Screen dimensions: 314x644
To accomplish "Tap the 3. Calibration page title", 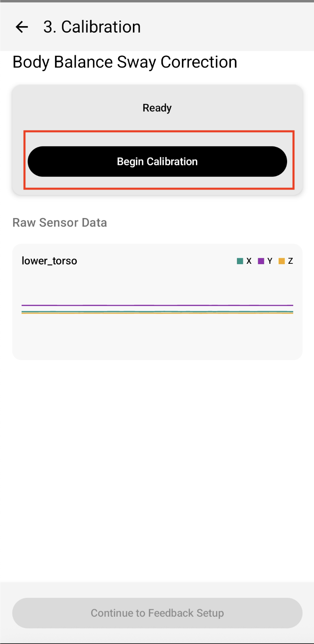I will coord(92,27).
